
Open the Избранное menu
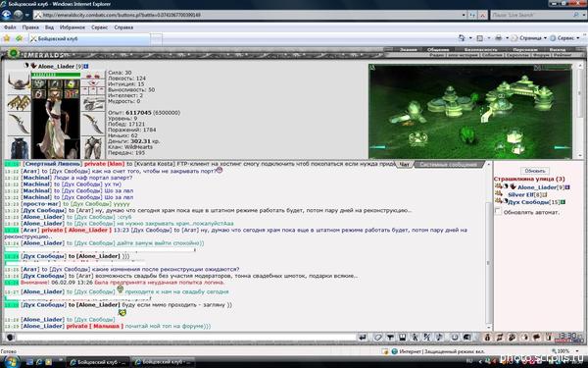73,27
